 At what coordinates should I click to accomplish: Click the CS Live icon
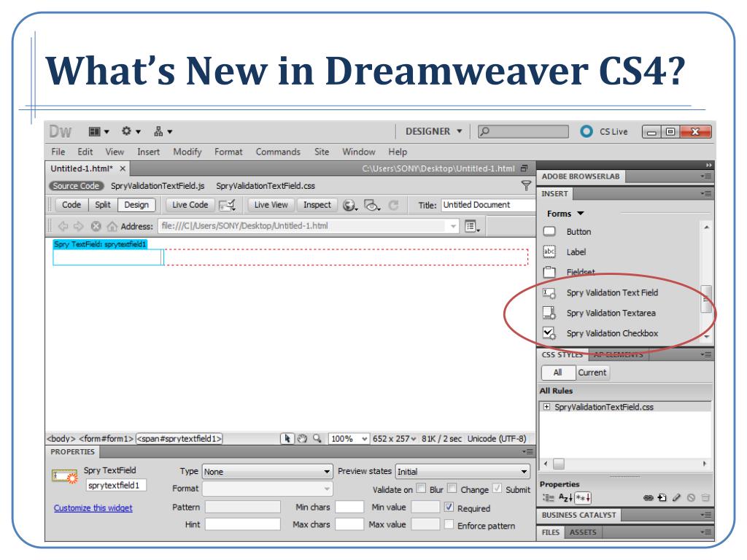point(587,131)
